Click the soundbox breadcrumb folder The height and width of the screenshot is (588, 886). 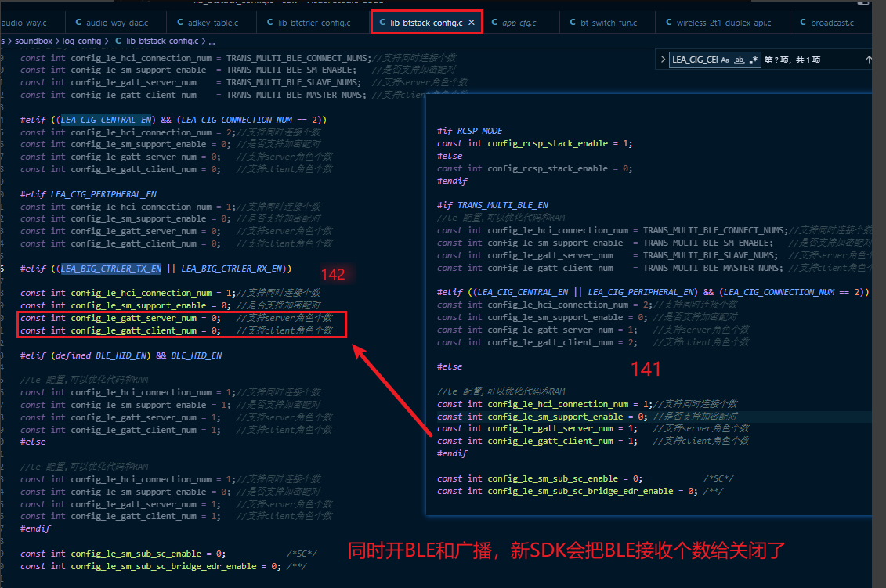coord(34,41)
